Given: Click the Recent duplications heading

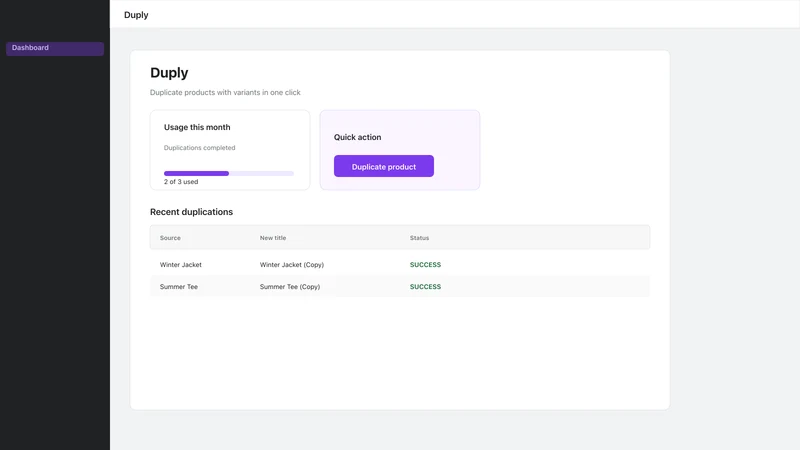Looking at the screenshot, I should 191,212.
